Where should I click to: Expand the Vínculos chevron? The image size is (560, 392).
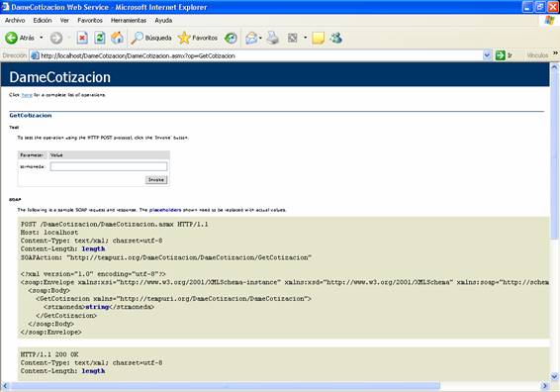point(555,53)
